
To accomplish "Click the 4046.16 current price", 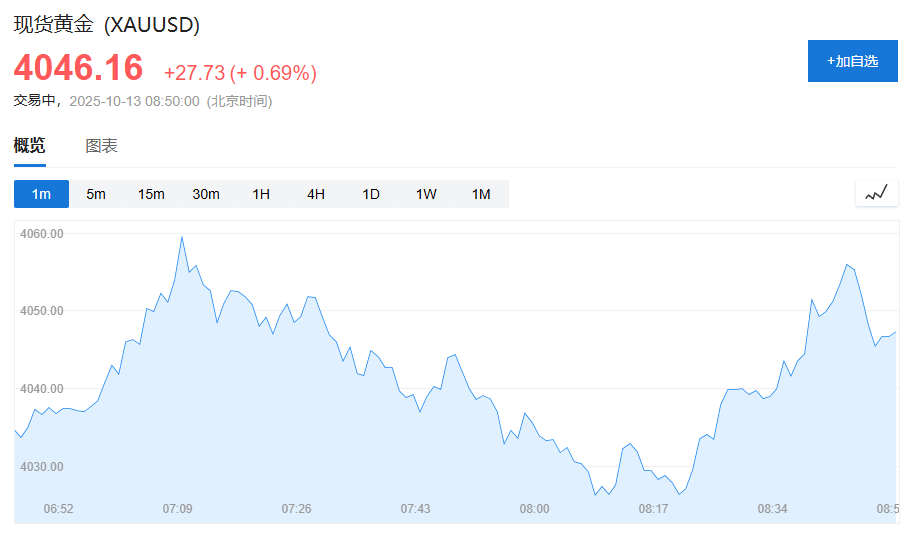I will [x=78, y=68].
